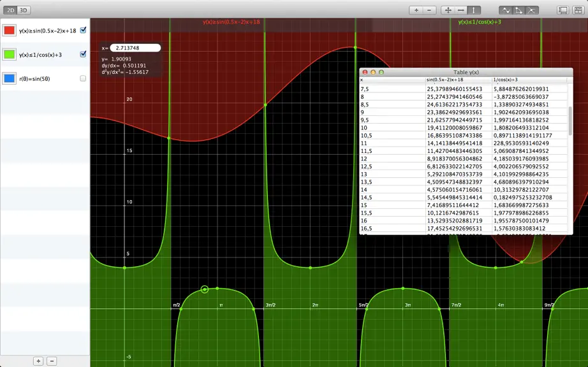588x367 pixels.
Task: Remove an equation with the bottom minus button
Action: coord(52,361)
